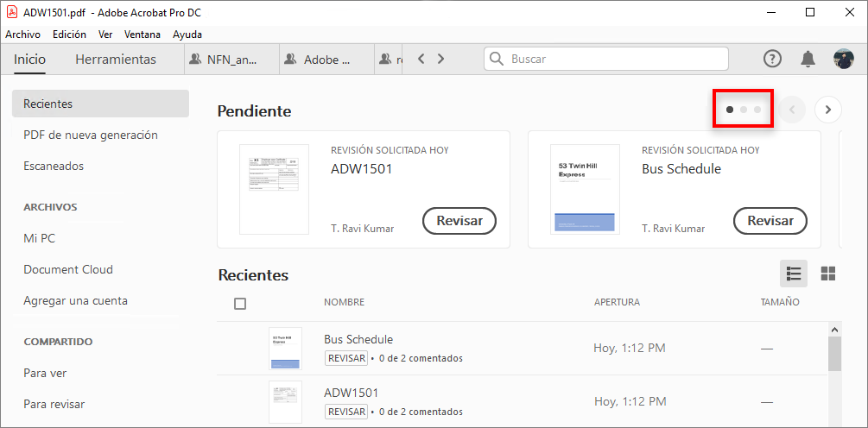Open the Archivo menu
The width and height of the screenshot is (868, 428).
click(x=23, y=35)
